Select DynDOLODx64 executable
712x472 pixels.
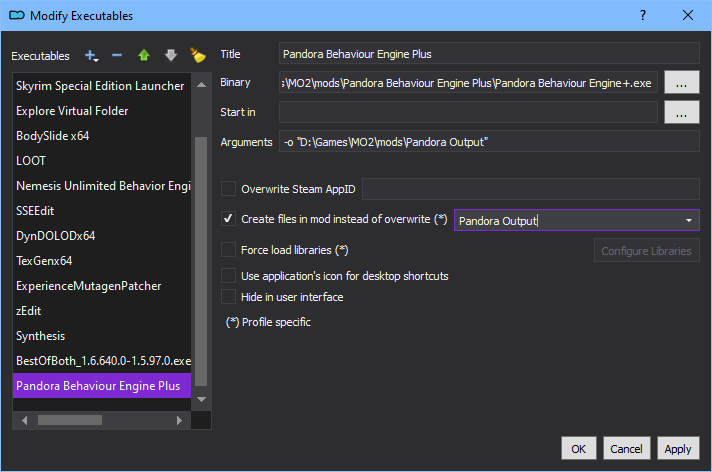click(102, 236)
